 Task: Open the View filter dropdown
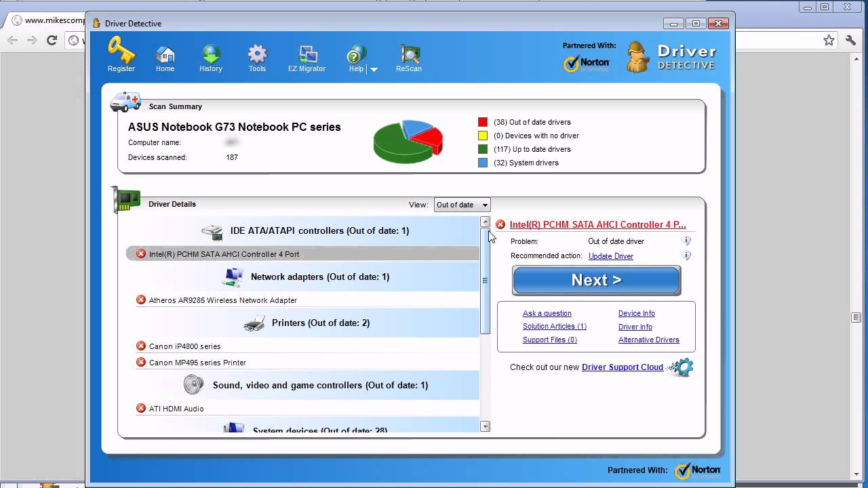tap(462, 205)
